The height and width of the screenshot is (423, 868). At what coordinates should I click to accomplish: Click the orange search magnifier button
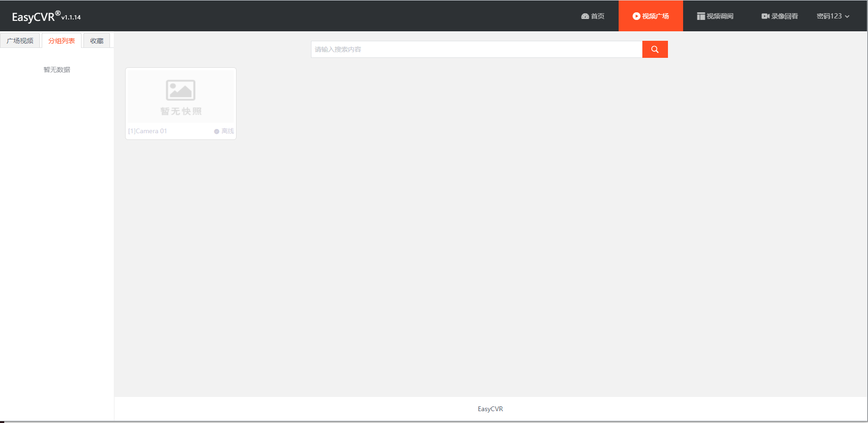(x=655, y=49)
